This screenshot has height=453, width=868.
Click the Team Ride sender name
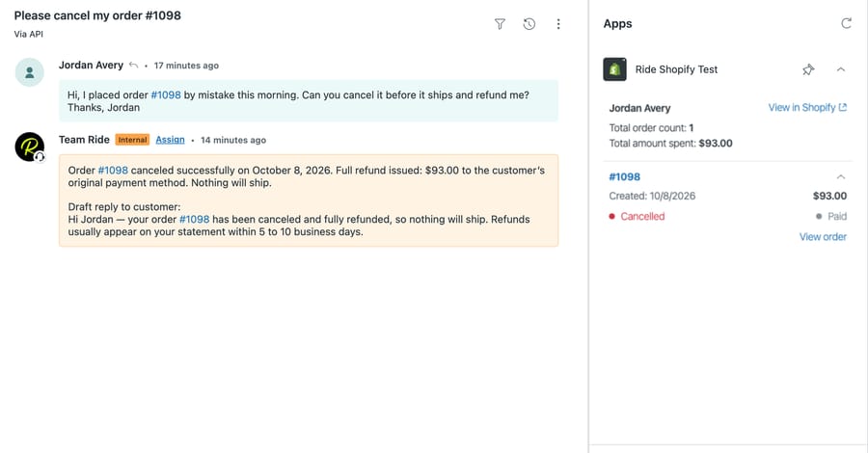tap(84, 140)
